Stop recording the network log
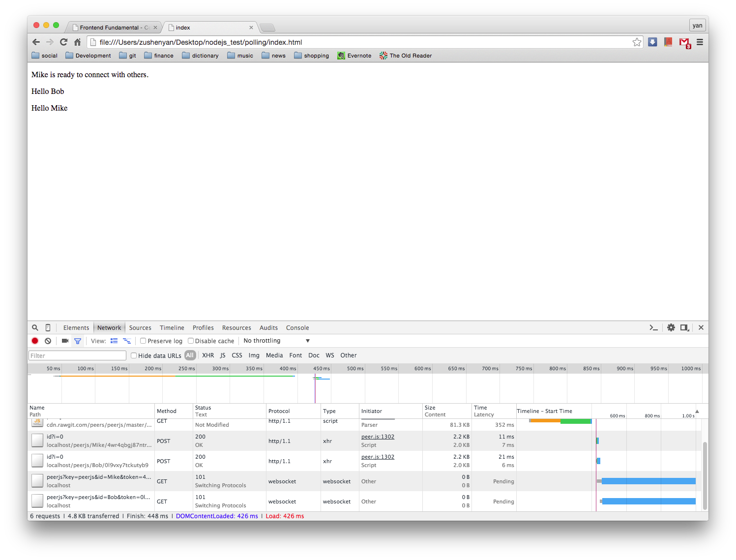The width and height of the screenshot is (736, 560). pyautogui.click(x=35, y=341)
